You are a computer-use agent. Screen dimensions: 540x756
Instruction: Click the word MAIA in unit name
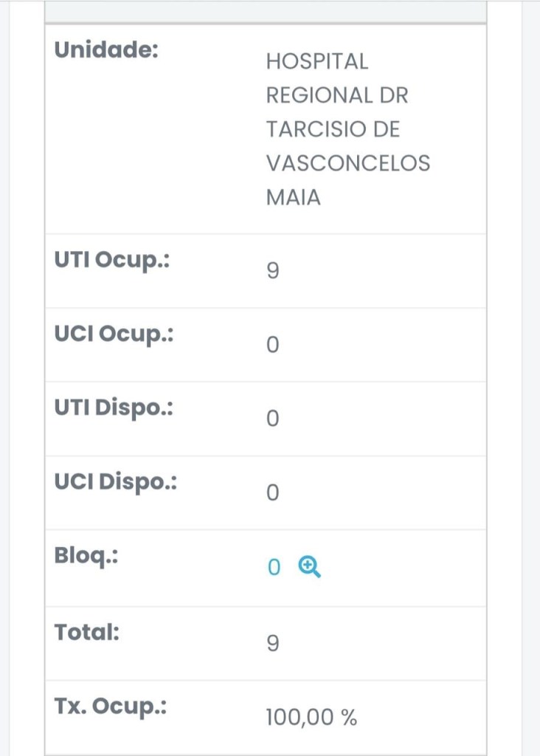[x=294, y=197]
